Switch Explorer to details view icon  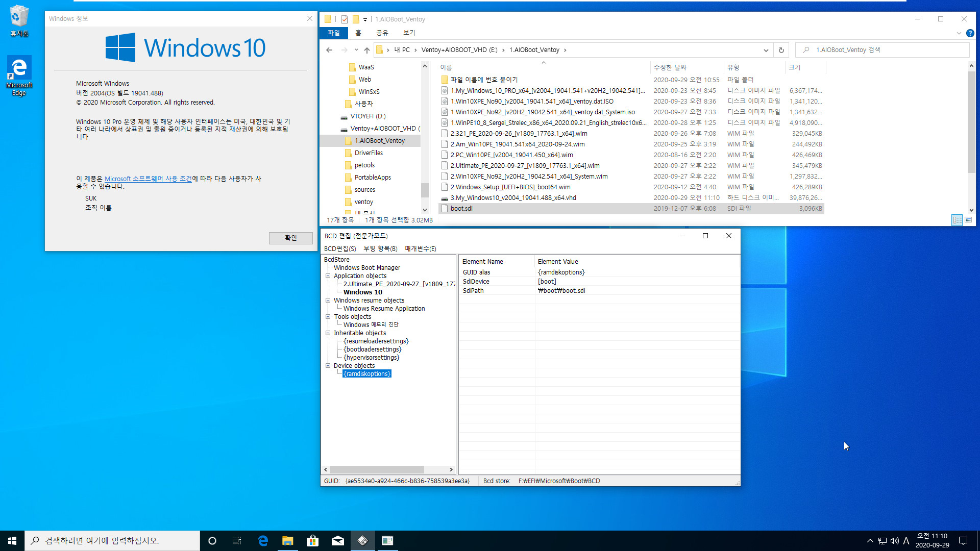pos(957,220)
